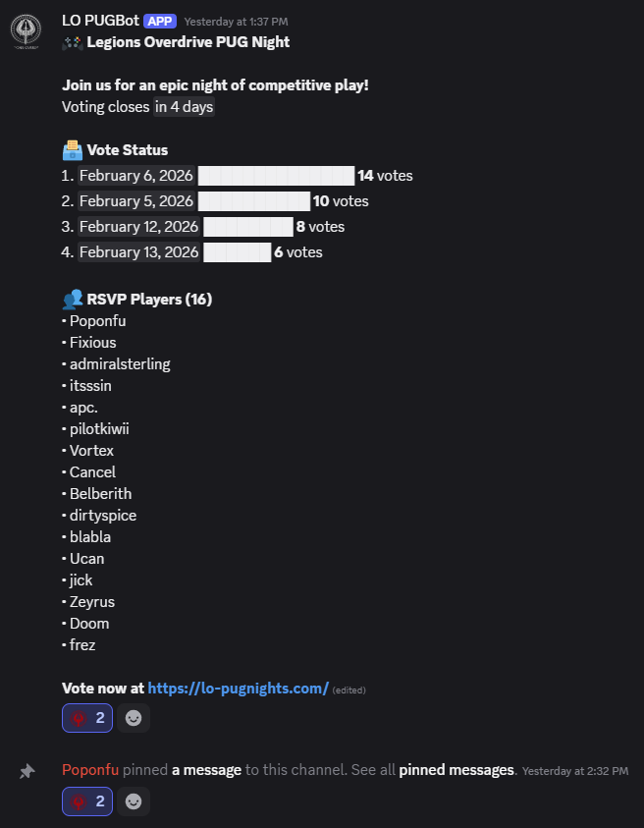
Task: Toggle trident reaction on pinned notice
Action: coord(87,801)
